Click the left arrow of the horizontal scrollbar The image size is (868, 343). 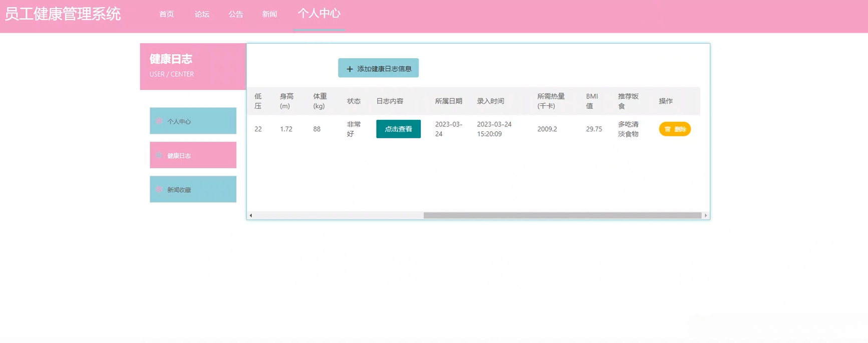point(250,216)
